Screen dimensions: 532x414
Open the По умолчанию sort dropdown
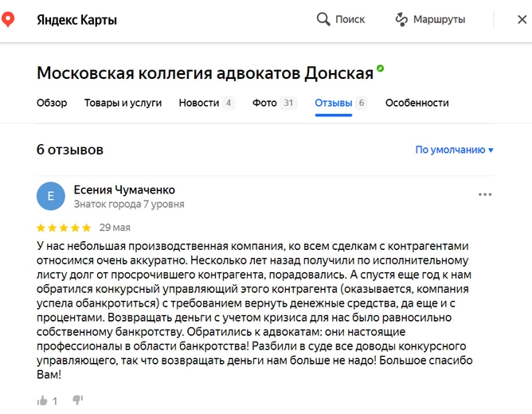point(454,150)
